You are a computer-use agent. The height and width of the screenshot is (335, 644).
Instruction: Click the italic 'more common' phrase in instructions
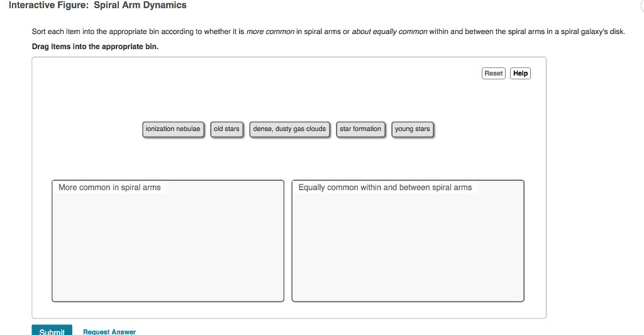tap(270, 31)
